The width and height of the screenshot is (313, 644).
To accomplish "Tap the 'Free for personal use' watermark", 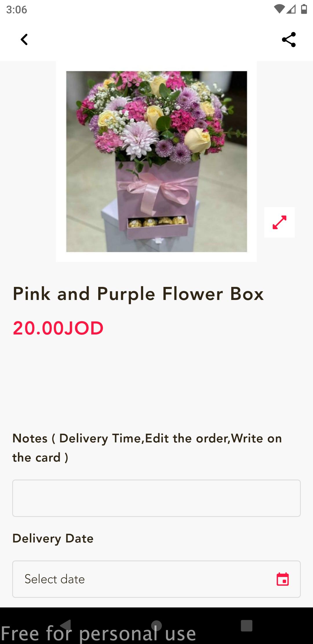I will coord(98,634).
